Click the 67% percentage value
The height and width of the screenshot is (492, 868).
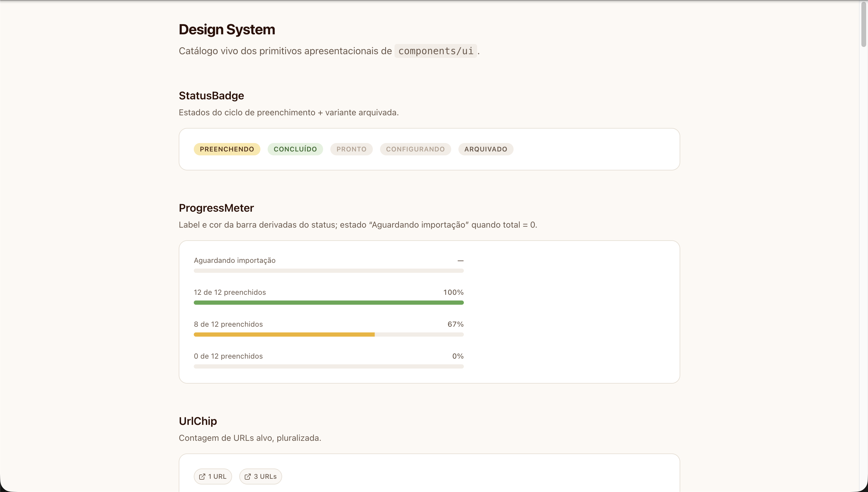455,324
